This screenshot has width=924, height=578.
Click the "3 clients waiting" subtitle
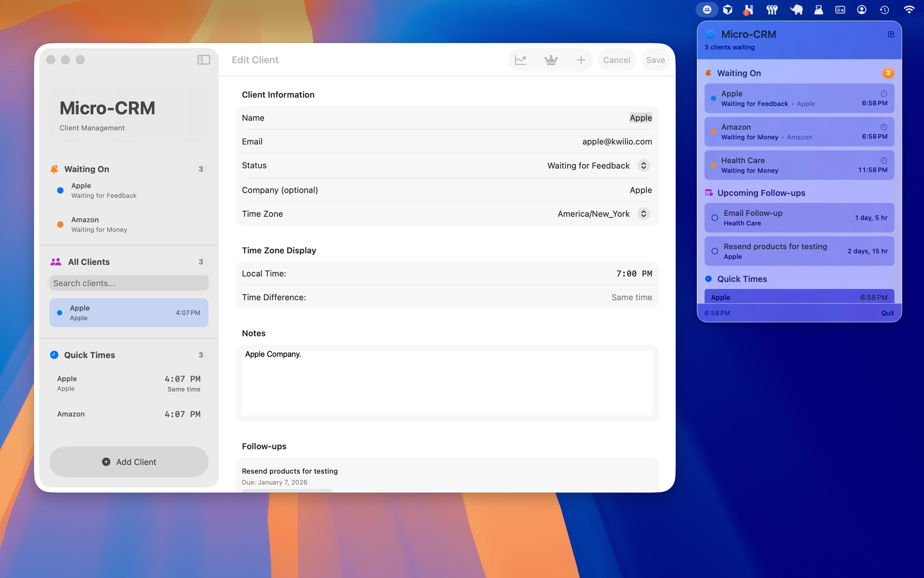(729, 47)
